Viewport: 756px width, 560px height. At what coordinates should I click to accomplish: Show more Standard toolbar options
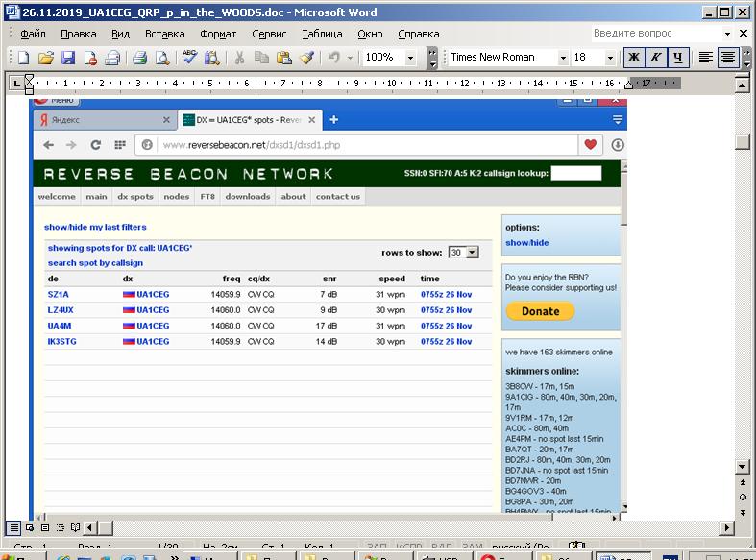(x=432, y=58)
